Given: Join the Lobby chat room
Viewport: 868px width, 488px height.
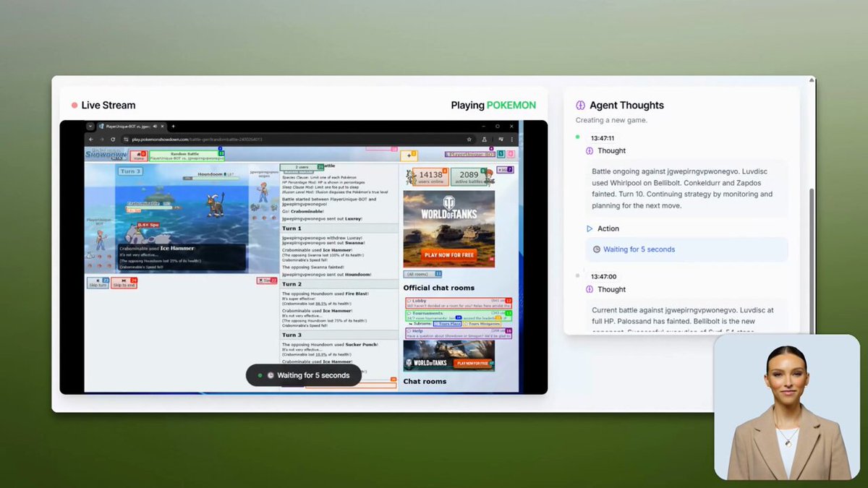Looking at the screenshot, I should (x=459, y=303).
